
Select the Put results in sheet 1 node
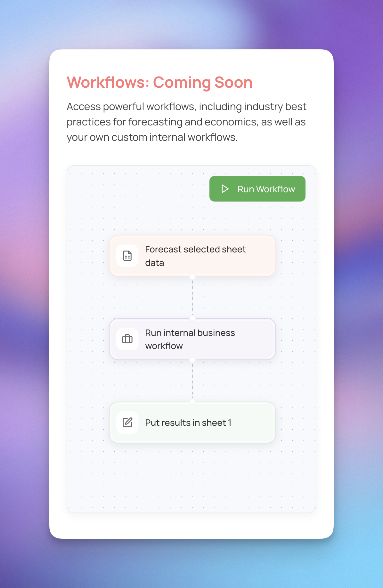192,422
